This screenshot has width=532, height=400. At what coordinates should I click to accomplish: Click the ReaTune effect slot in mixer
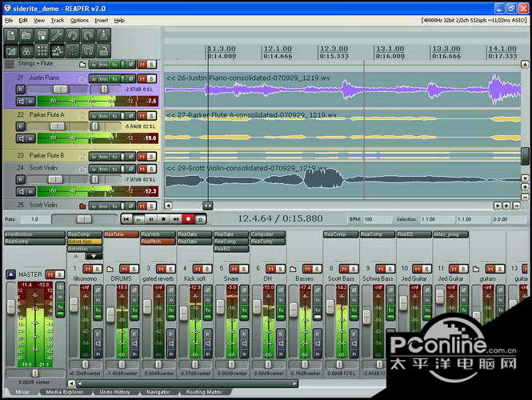click(114, 234)
